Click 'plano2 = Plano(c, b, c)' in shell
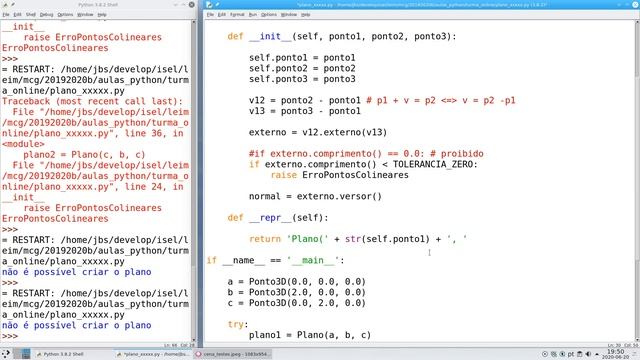The height and width of the screenshot is (360, 640). [x=84, y=155]
